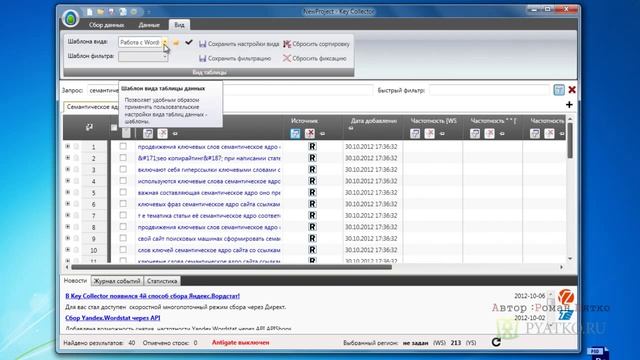The height and width of the screenshot is (360, 640).
Task: Click the open folder icon in quick access toolbar
Action: (x=100, y=12)
